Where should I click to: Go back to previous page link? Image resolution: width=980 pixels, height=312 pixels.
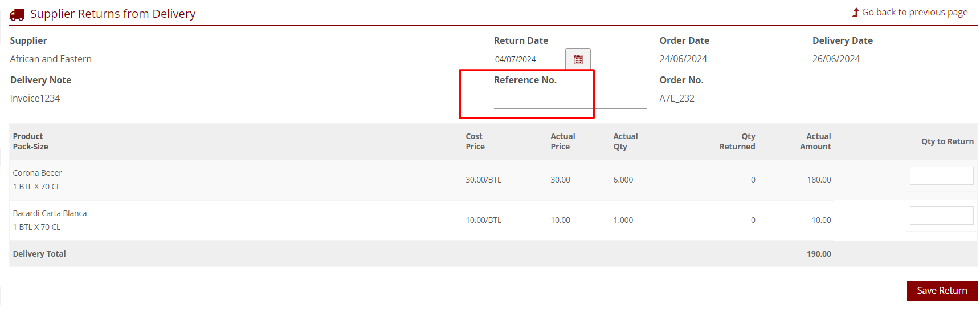pos(914,12)
